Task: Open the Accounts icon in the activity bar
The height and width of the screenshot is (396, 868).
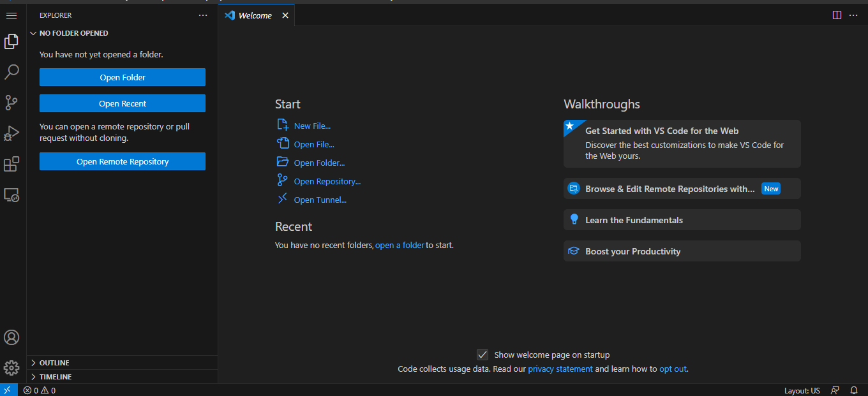Action: coord(11,337)
